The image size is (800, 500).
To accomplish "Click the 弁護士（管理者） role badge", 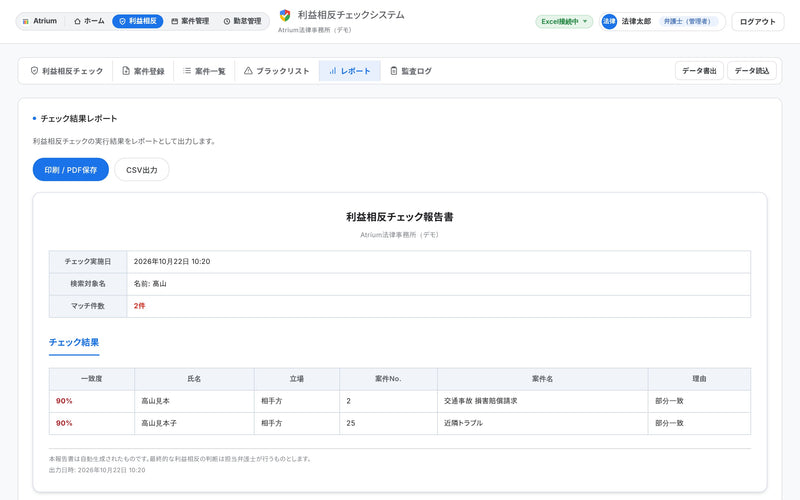I will tap(687, 21).
